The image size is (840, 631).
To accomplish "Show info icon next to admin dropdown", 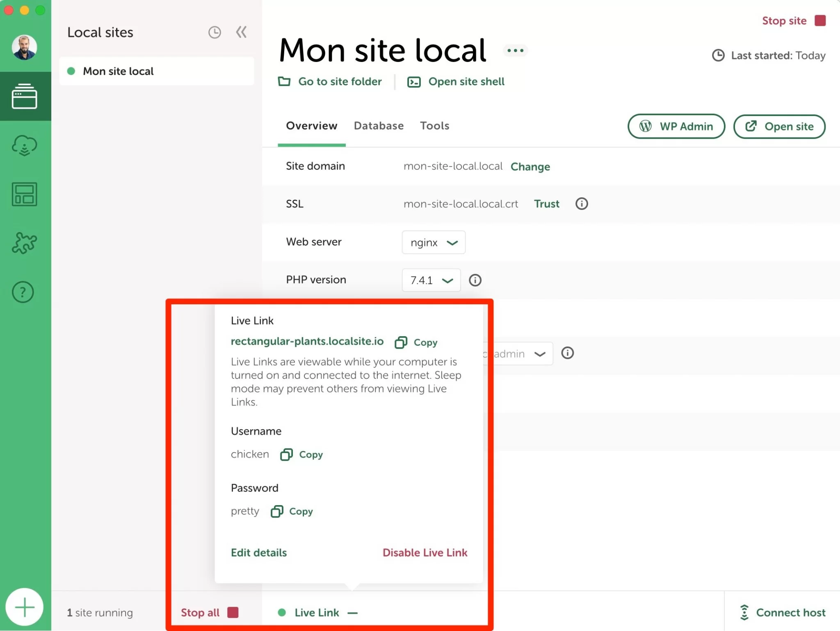I will click(x=568, y=353).
